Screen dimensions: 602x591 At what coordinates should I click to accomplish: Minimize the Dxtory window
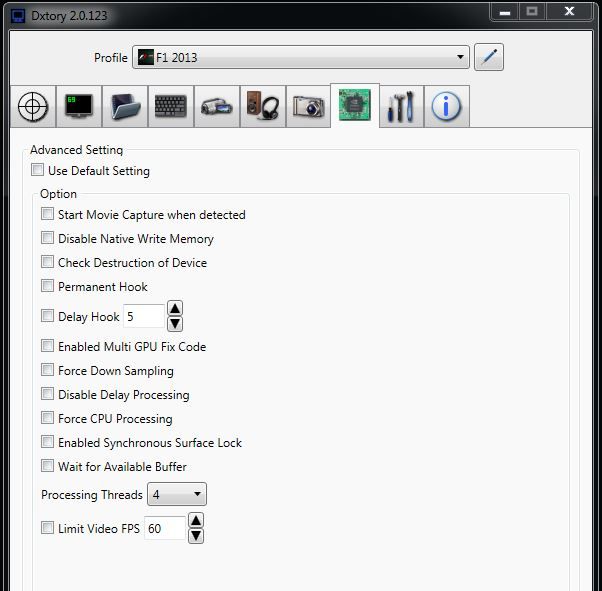(x=505, y=12)
